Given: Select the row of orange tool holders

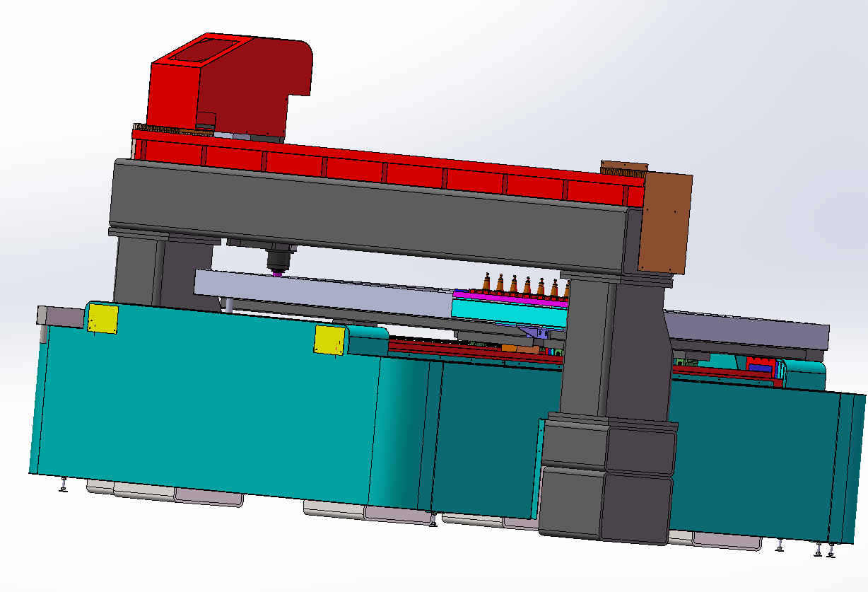Looking at the screenshot, I should click(x=527, y=285).
